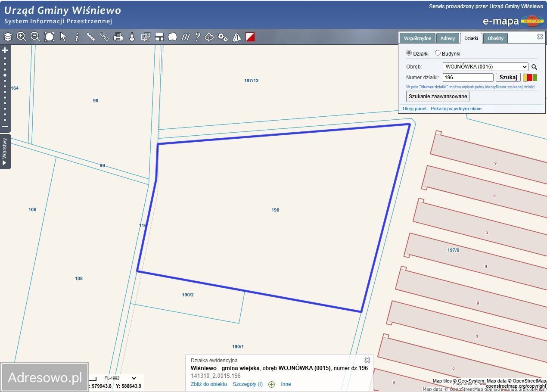Click parcel label 197/6 on map
The width and height of the screenshot is (547, 392).
(453, 250)
